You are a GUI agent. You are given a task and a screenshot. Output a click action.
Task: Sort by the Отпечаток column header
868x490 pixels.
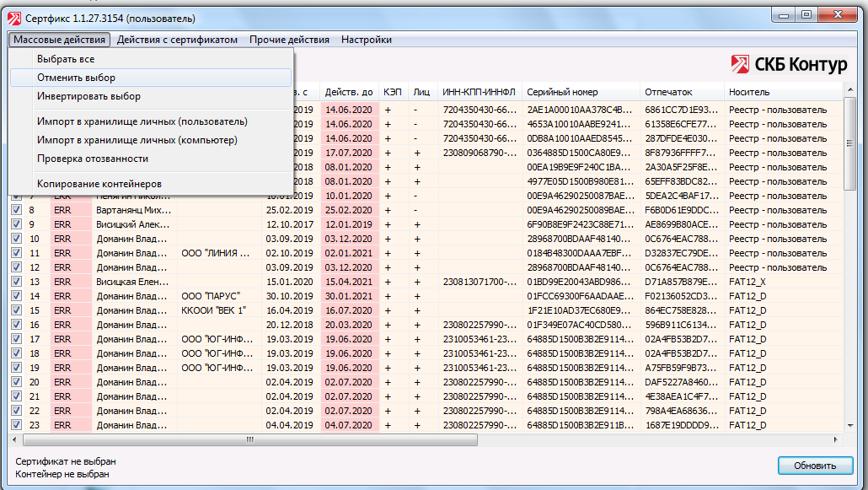pos(682,92)
